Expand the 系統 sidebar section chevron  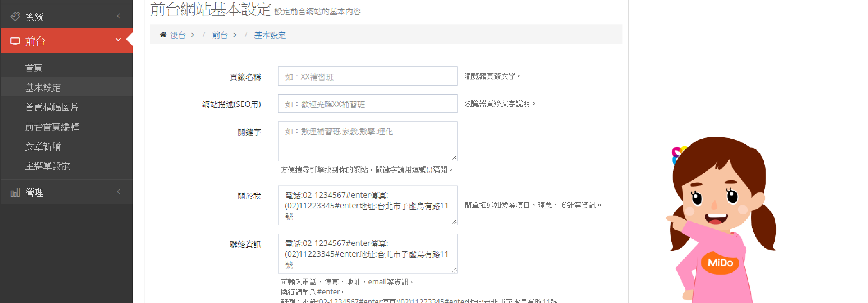119,16
